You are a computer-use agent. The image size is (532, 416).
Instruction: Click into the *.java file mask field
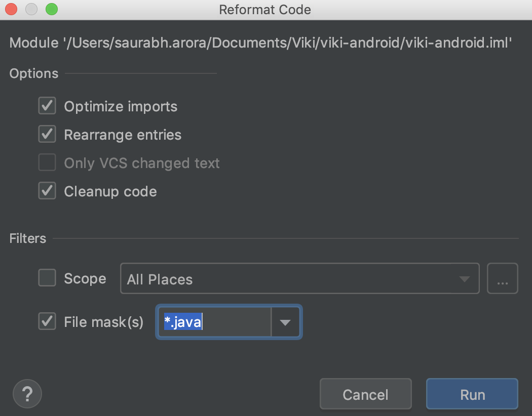coord(215,322)
